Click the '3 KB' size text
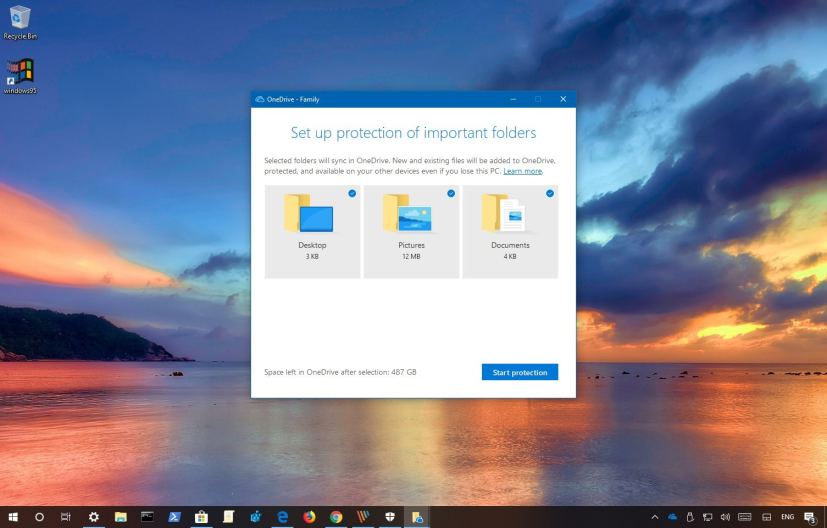827x528 pixels. [312, 256]
